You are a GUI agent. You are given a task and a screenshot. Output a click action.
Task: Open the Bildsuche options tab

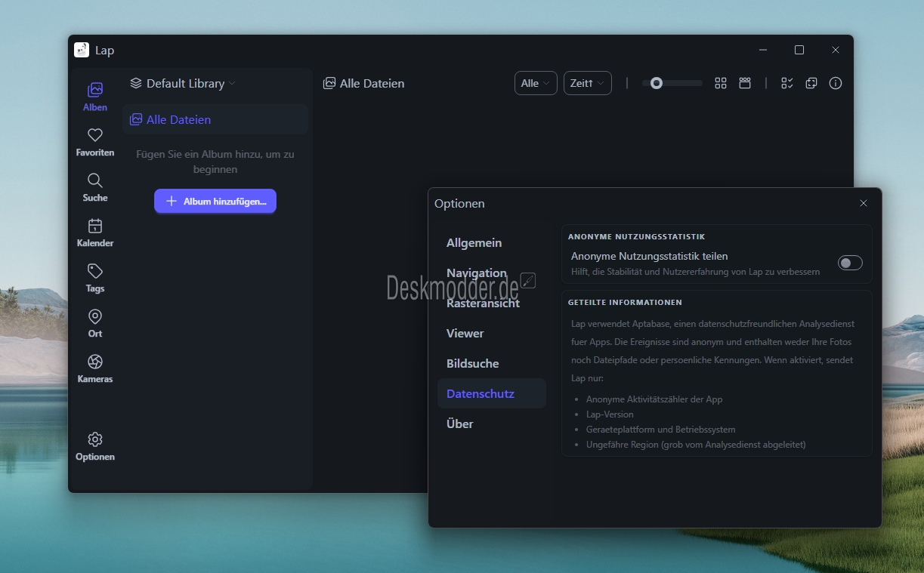pyautogui.click(x=472, y=364)
